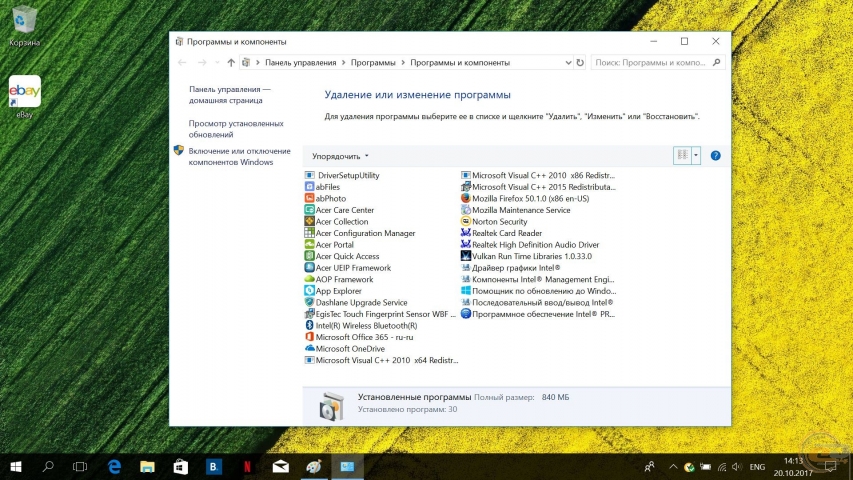Select Mozilla Maintenance Service entry
This screenshot has width=853, height=480.
516,210
